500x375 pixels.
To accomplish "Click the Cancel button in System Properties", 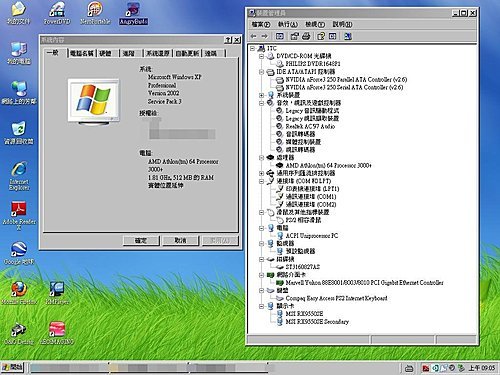I will pos(180,240).
